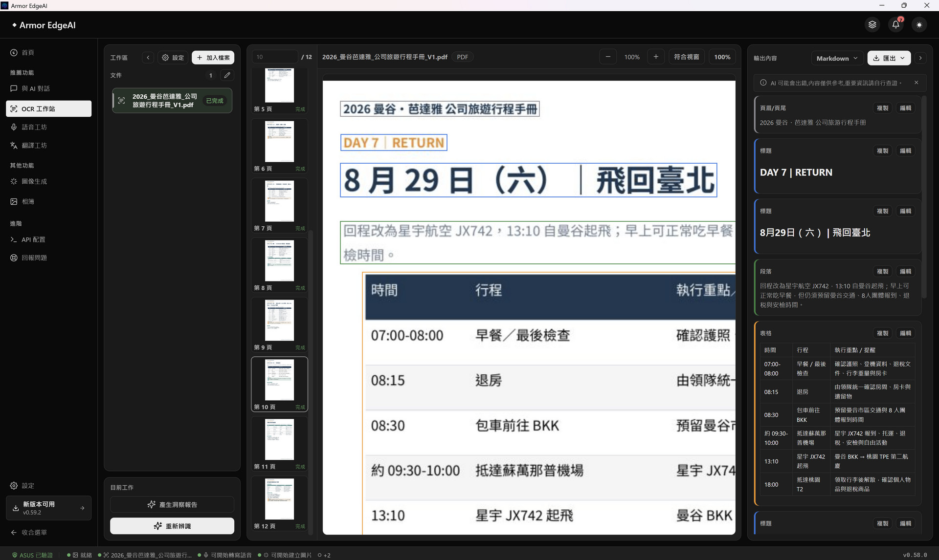Viewport: 939px width, 560px height.
Task: Click +2 more status items
Action: coord(324,555)
